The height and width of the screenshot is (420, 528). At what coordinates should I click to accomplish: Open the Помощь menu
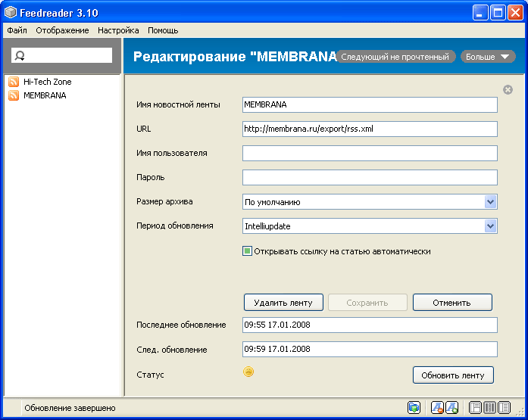(163, 30)
